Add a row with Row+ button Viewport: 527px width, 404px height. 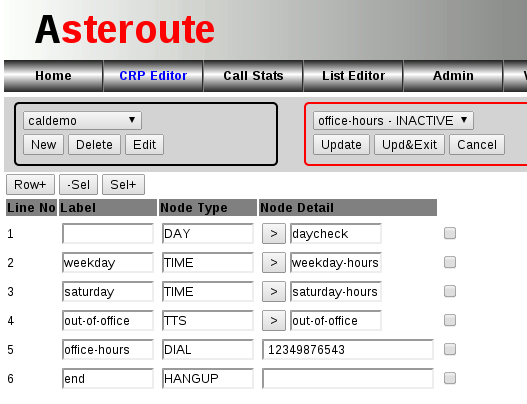click(x=30, y=184)
